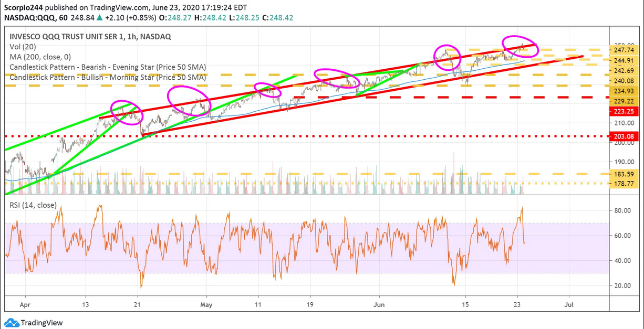Click the Scorpio244 author name in header
The width and height of the screenshot is (644, 329).
tap(23, 8)
